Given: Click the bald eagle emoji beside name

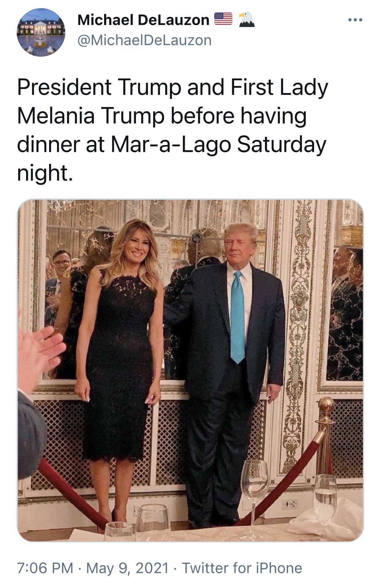Looking at the screenshot, I should point(247,19).
